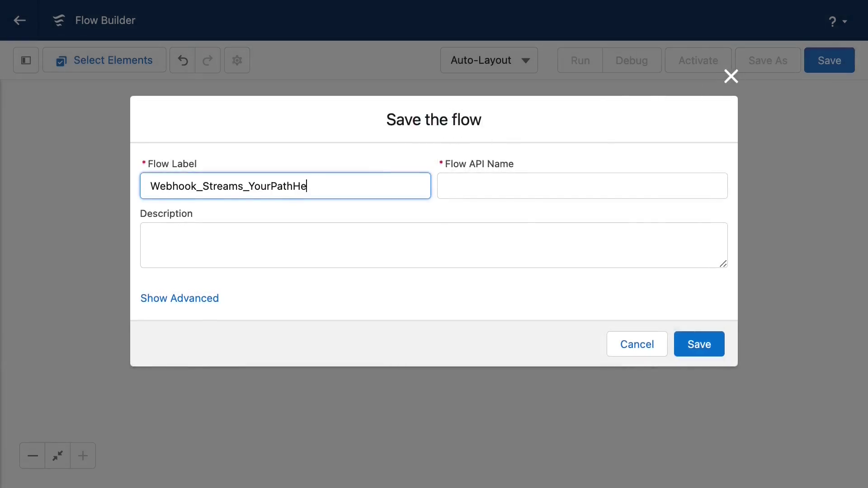Image resolution: width=868 pixels, height=488 pixels.
Task: Click the Activate button
Action: point(698,60)
